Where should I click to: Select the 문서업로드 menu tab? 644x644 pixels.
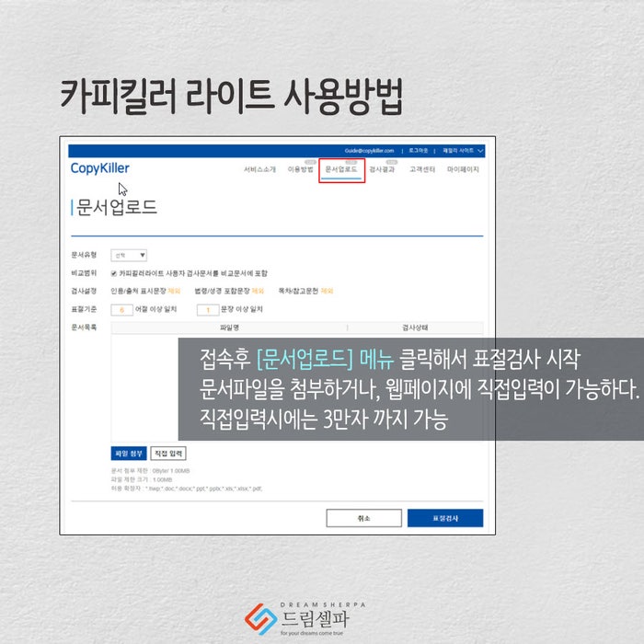pyautogui.click(x=341, y=169)
